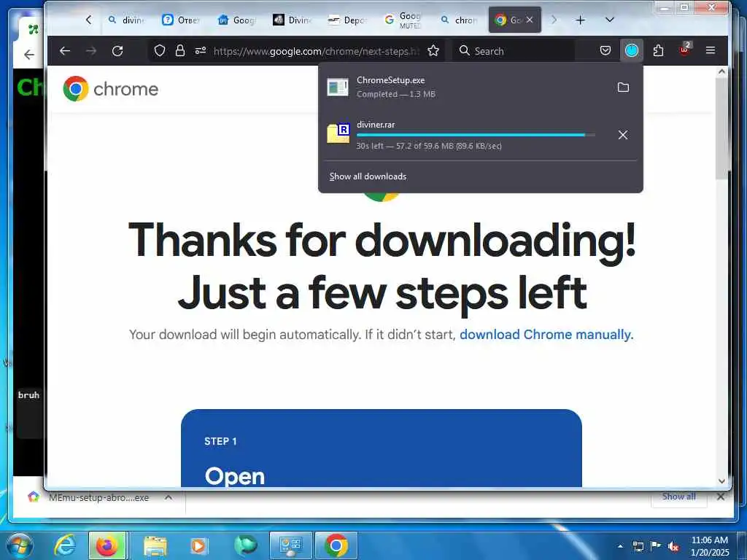The width and height of the screenshot is (747, 560).
Task: Switch to Firefox in the taskbar
Action: pyautogui.click(x=107, y=545)
